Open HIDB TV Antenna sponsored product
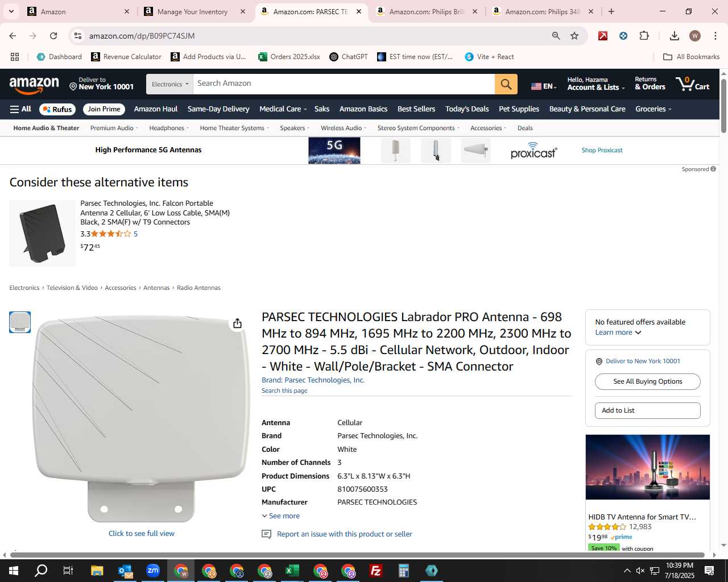This screenshot has width=728, height=582. pyautogui.click(x=642, y=517)
